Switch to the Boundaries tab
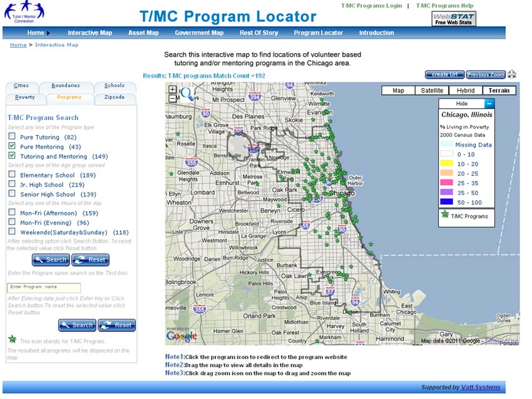This screenshot has height=399, width=532. tap(66, 86)
